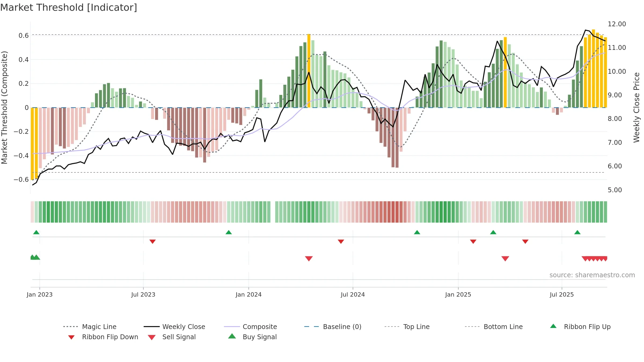The image size is (644, 362).
Task: Click the ribbon flip up marker in early 2025
Action: point(493,232)
